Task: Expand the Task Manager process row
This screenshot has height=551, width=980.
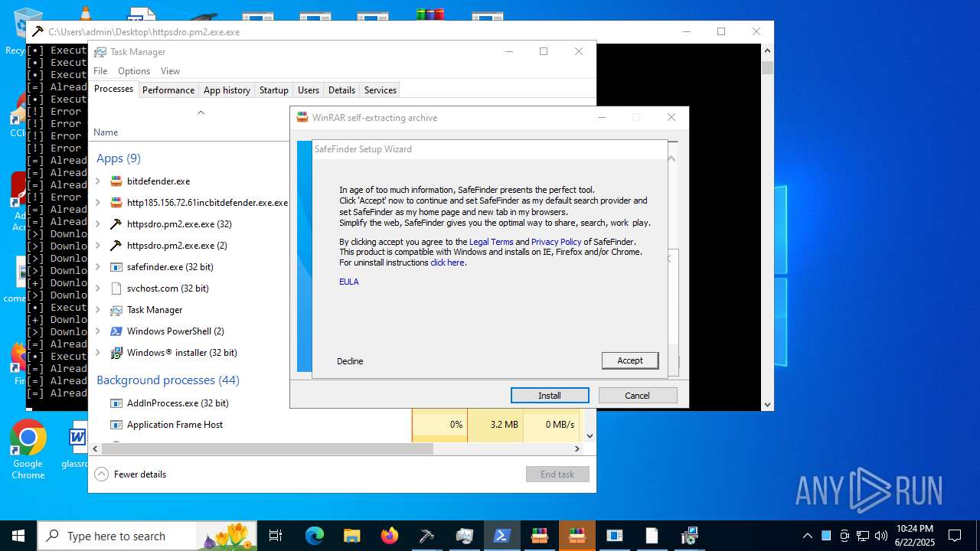Action: point(97,310)
